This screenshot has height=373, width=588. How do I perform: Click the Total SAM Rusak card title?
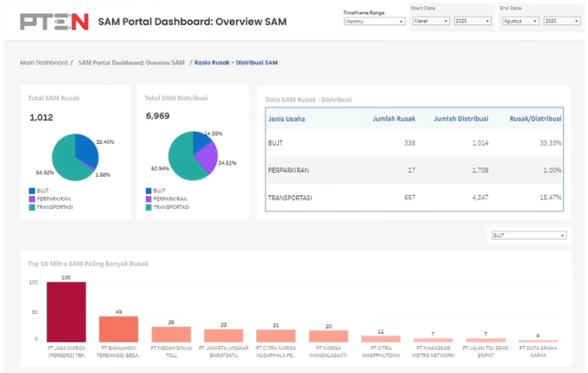coord(54,98)
